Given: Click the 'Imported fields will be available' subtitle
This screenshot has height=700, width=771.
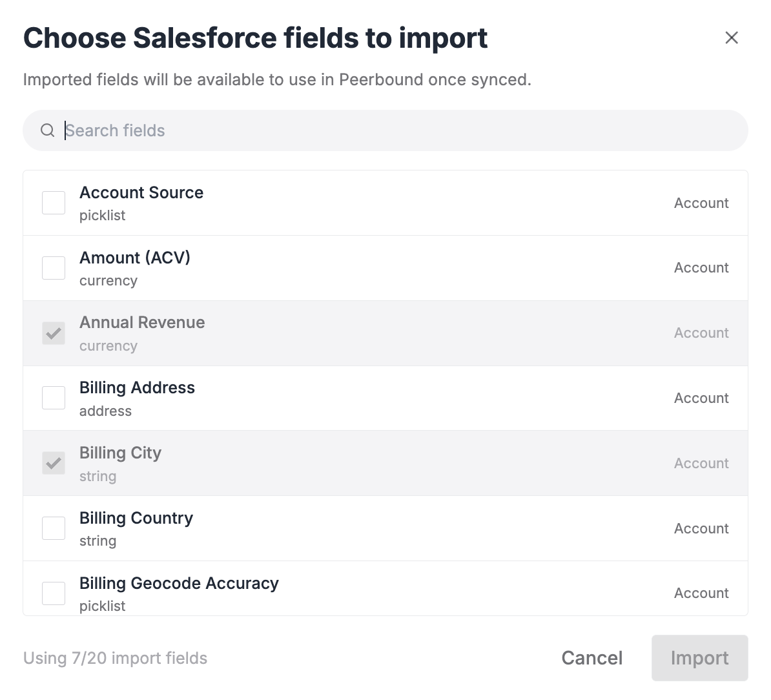Looking at the screenshot, I should 277,79.
